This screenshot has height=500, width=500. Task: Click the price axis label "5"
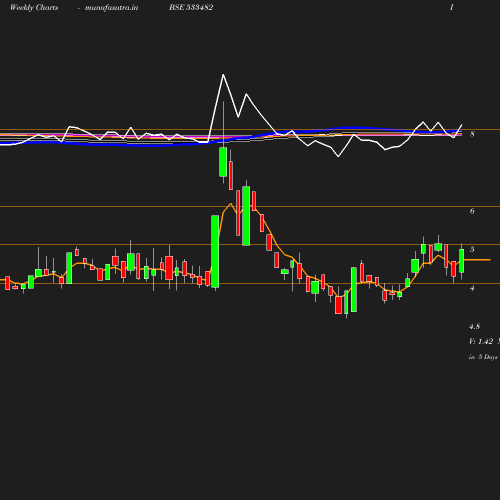[x=472, y=249]
